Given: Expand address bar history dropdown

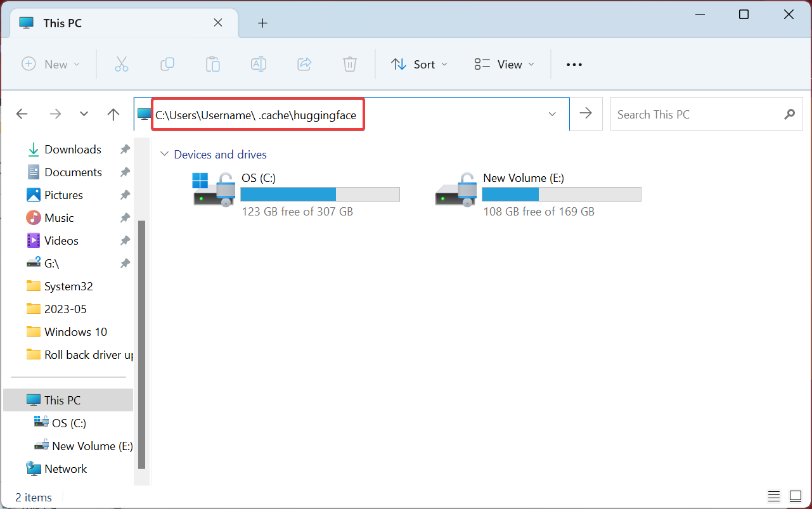Looking at the screenshot, I should [x=552, y=114].
